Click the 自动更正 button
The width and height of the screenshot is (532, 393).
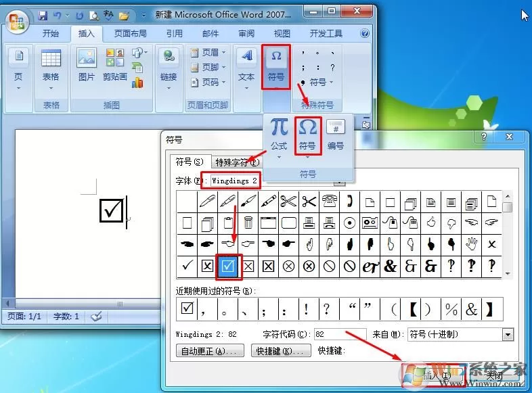pos(210,350)
